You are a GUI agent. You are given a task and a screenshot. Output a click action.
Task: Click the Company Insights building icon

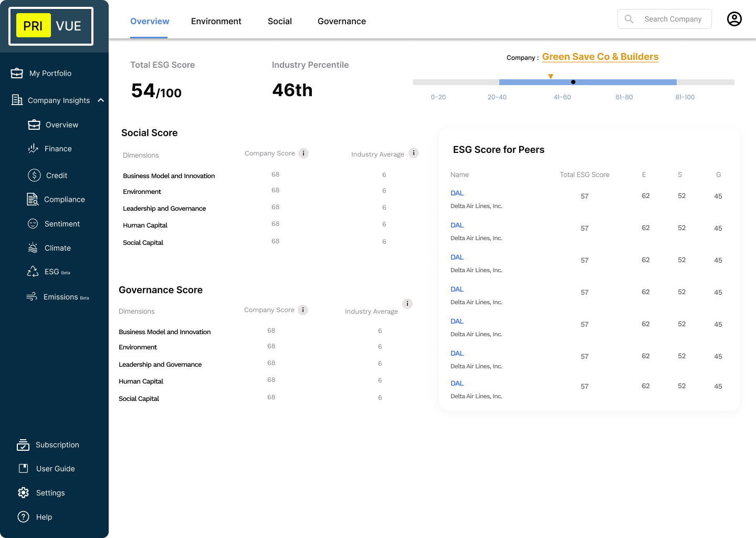click(17, 100)
